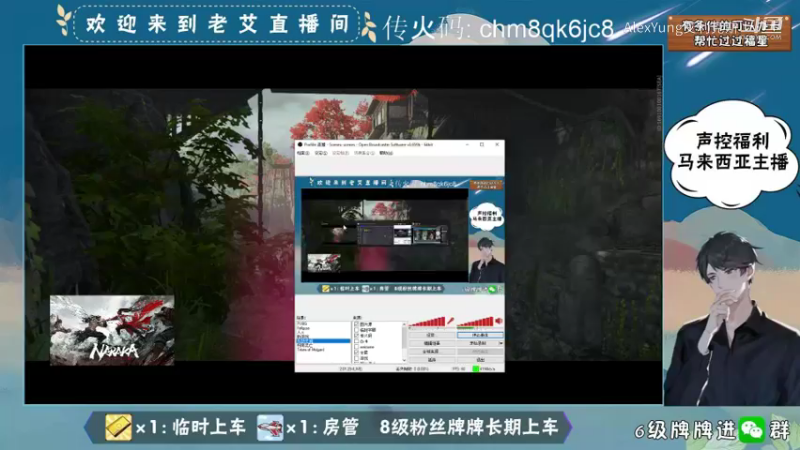Select the Tribes of Midgard scene
This screenshot has height=450, width=800.
point(311,350)
